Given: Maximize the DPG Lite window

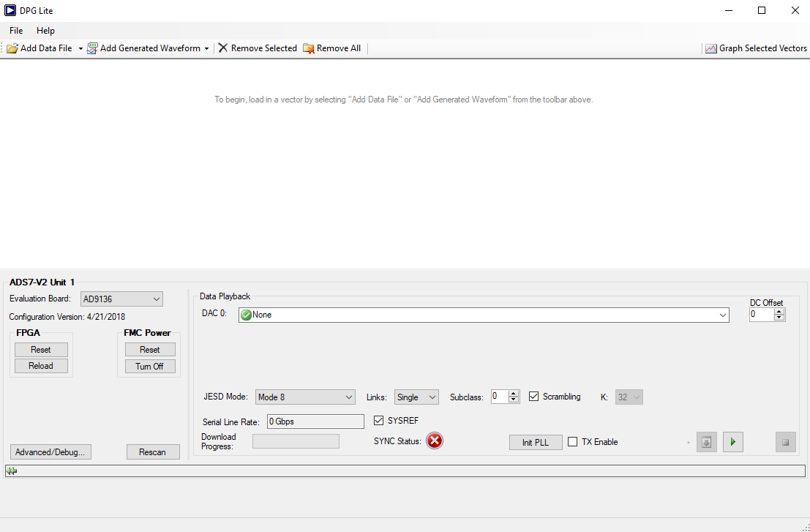Looking at the screenshot, I should click(x=762, y=10).
